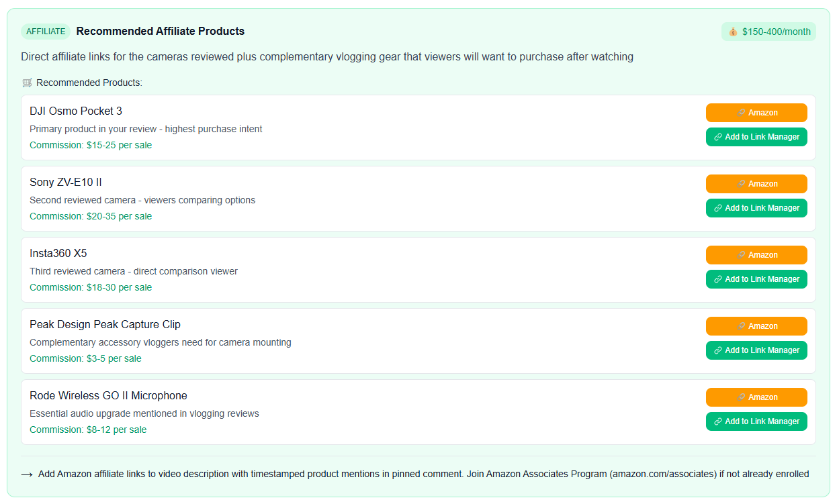Add Insta360 X5 to Link Manager
The width and height of the screenshot is (839, 504).
(x=756, y=279)
